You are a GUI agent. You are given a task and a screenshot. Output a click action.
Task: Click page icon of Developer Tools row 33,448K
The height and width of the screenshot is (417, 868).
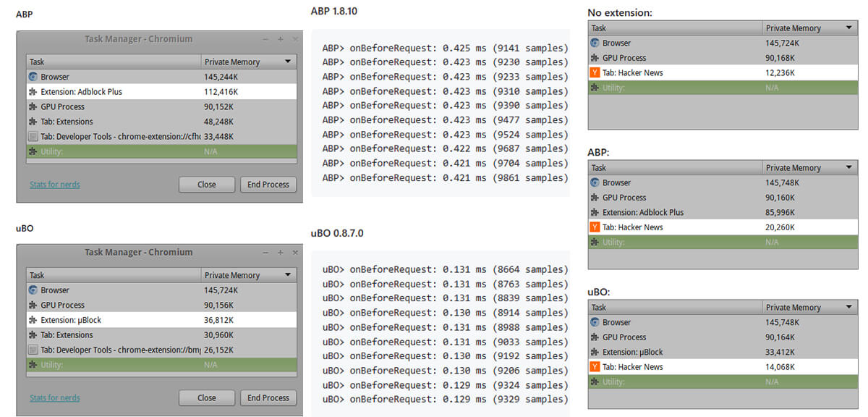pos(33,137)
